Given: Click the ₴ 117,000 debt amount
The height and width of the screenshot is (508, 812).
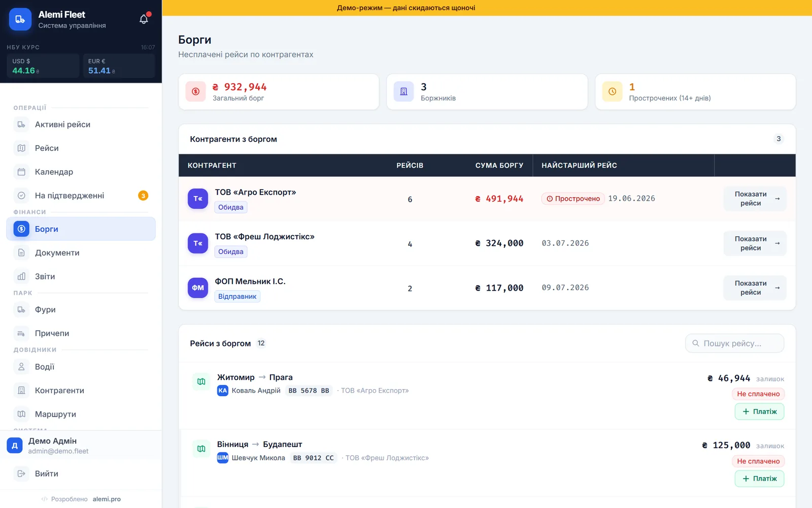Looking at the screenshot, I should click(x=499, y=288).
